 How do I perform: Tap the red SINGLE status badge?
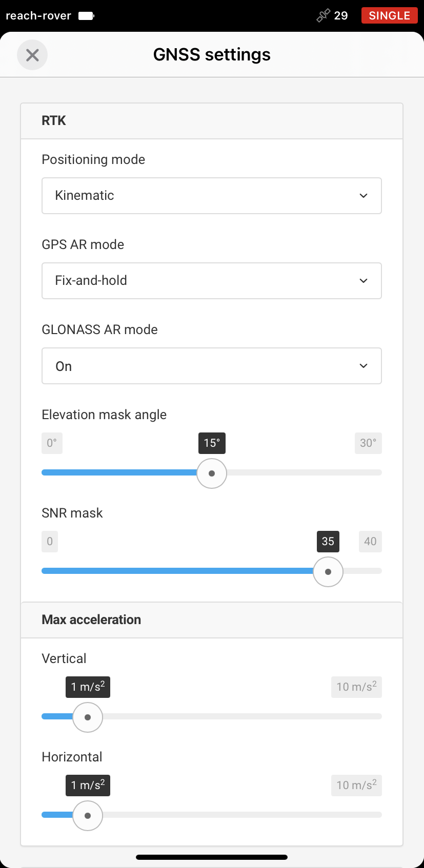[x=390, y=15]
